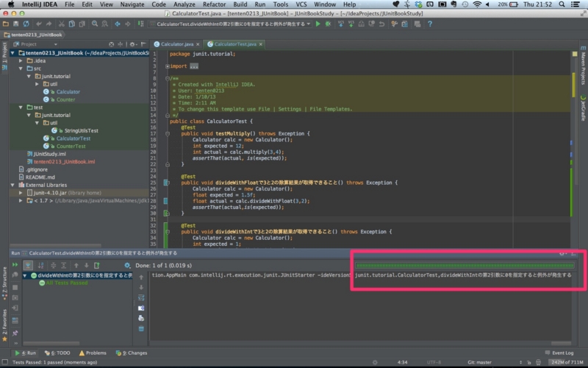The image size is (588, 368).
Task: Open the Help question mark icon
Action: pos(430,24)
